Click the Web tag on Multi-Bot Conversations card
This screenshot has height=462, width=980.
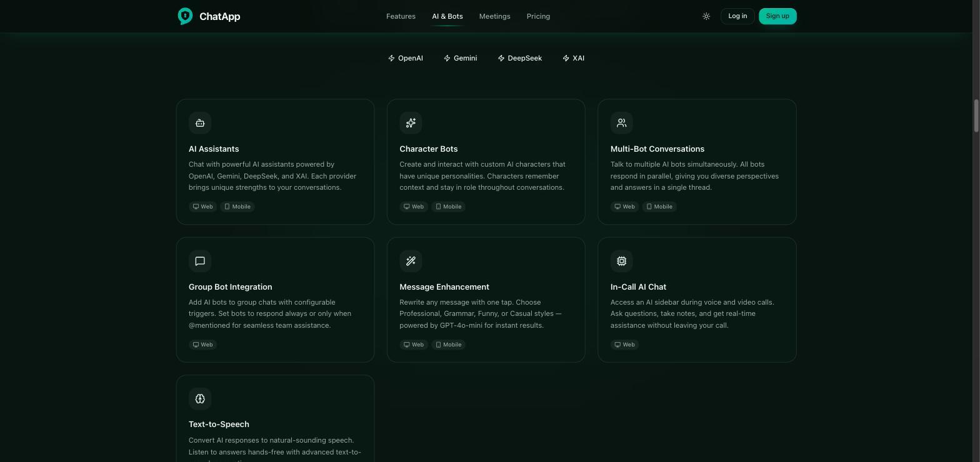point(625,207)
